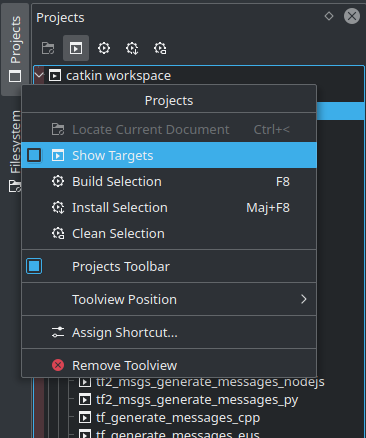The width and height of the screenshot is (366, 438).
Task: Click the Projects panel title text
Action: coord(60,18)
